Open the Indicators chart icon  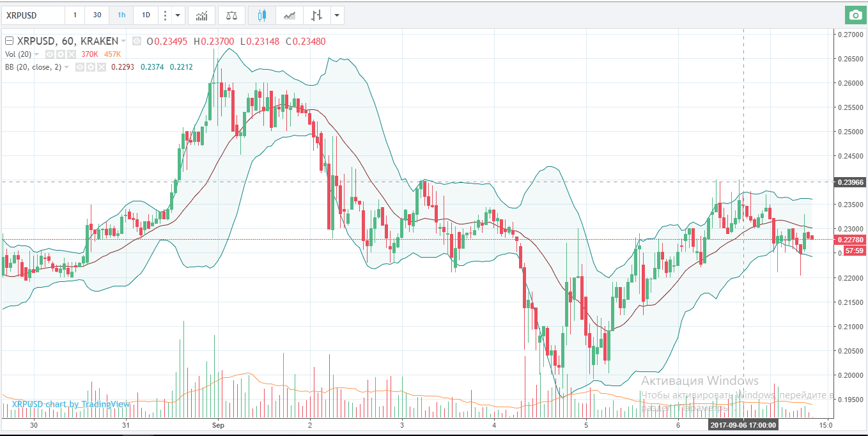pos(202,15)
